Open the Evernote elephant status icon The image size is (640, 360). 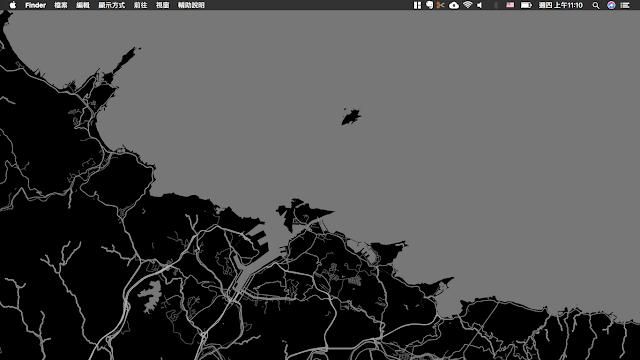point(429,5)
